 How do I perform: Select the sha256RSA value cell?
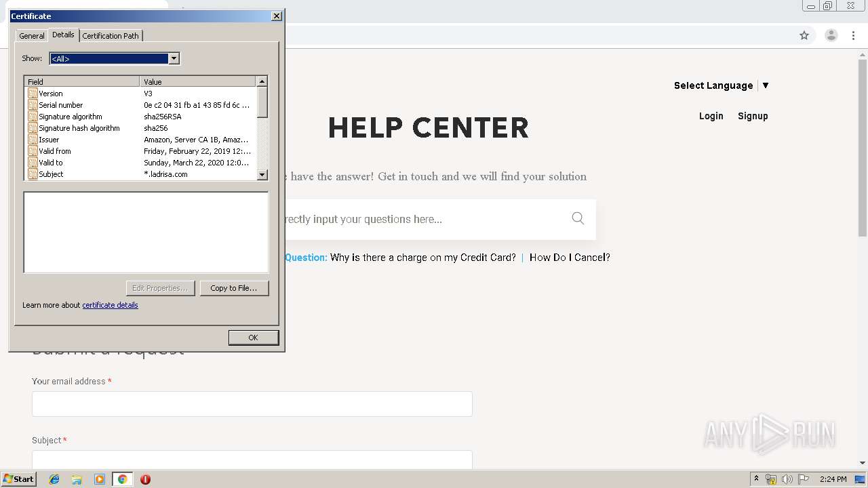pos(163,117)
